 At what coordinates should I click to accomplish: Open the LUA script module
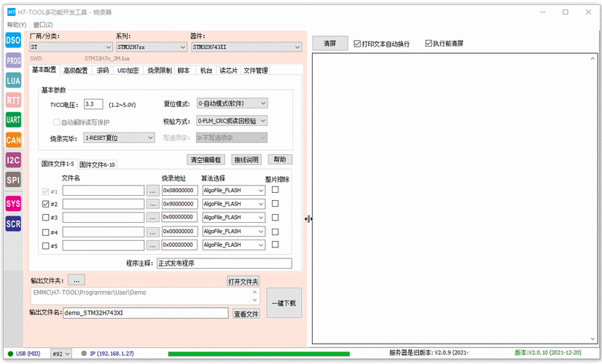[13, 81]
